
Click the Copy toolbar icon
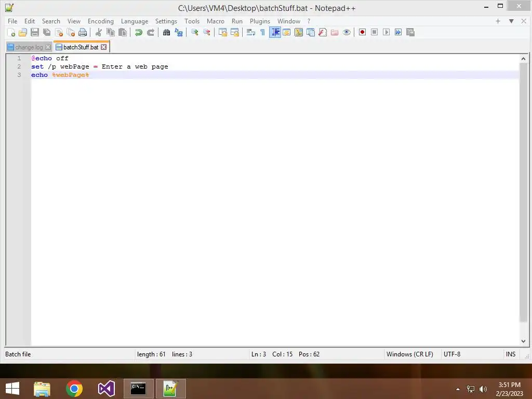coord(111,32)
